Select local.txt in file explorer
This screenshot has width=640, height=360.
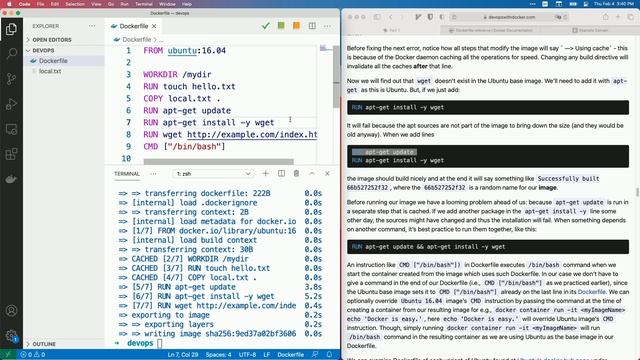pyautogui.click(x=50, y=71)
